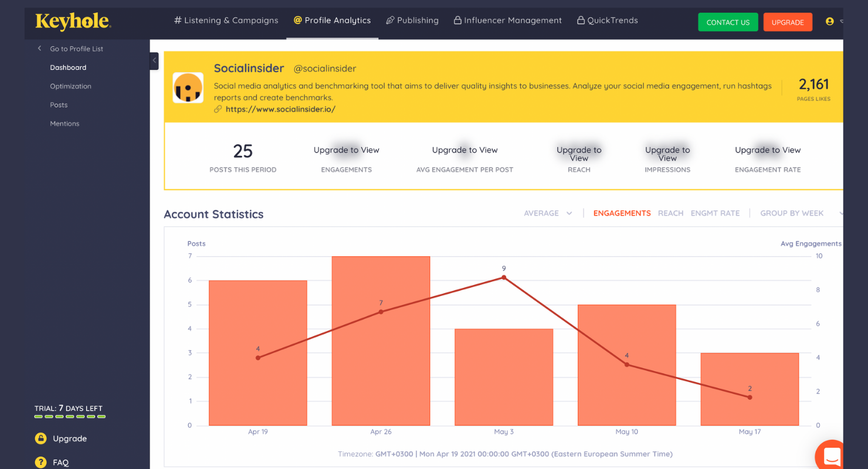Open the locked Influencer Management tab

(508, 21)
